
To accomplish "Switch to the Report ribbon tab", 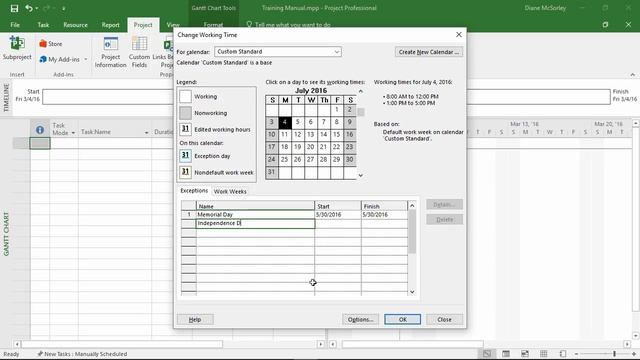I will tap(111, 25).
